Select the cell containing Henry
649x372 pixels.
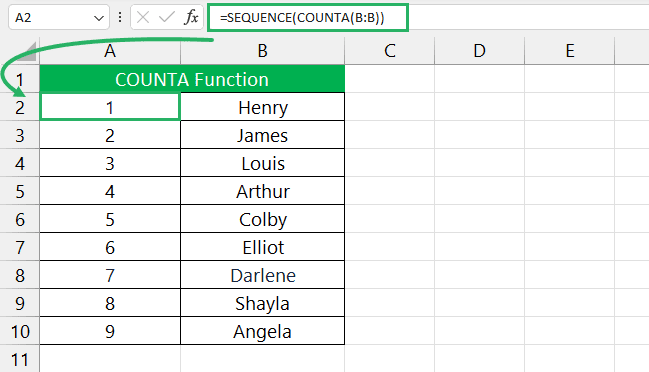262,107
